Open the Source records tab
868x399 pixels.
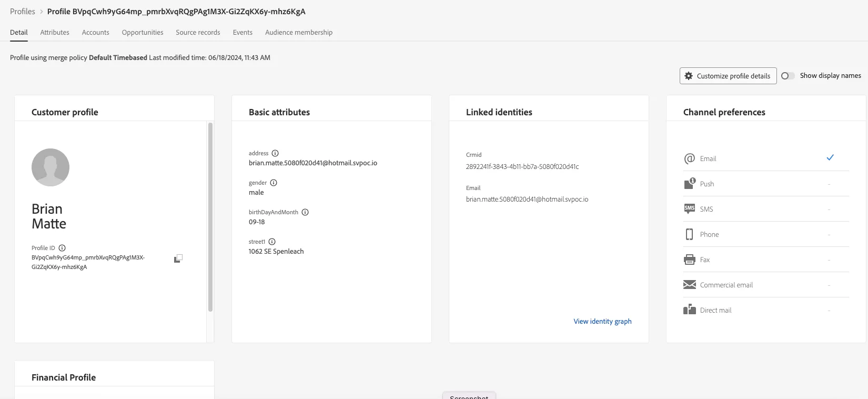[198, 32]
